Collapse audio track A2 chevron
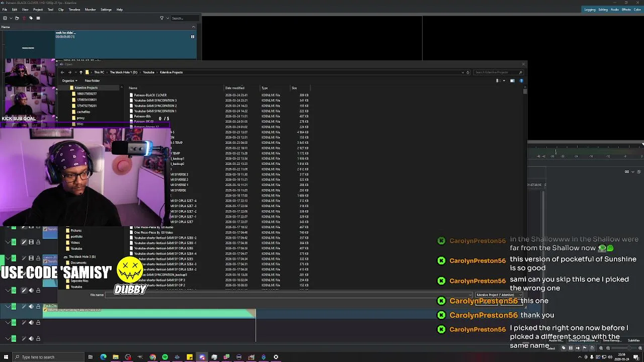The width and height of the screenshot is (644, 362). [8, 290]
